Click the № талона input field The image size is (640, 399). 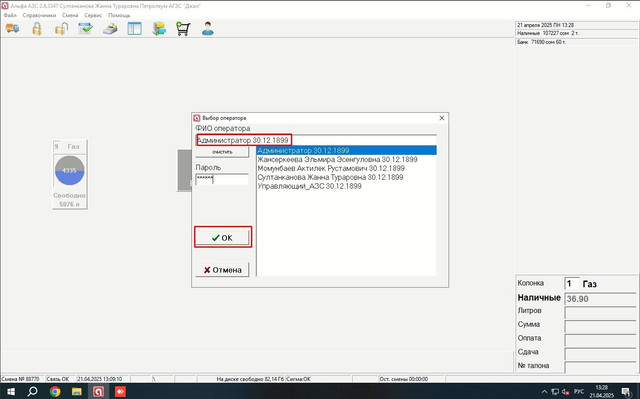pyautogui.click(x=600, y=367)
